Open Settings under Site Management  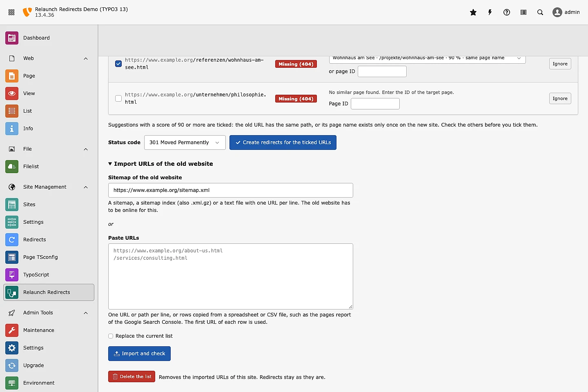49,222
